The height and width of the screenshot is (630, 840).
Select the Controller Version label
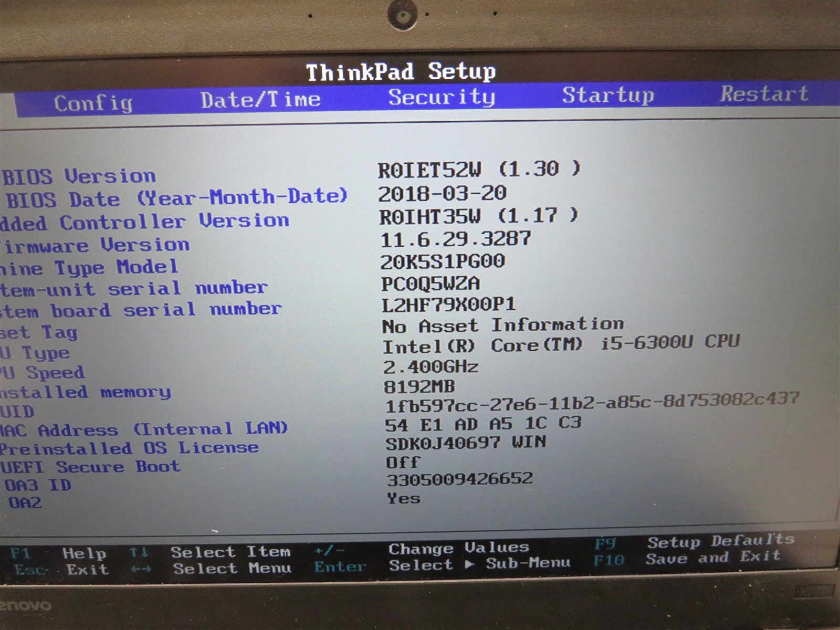coord(144,222)
